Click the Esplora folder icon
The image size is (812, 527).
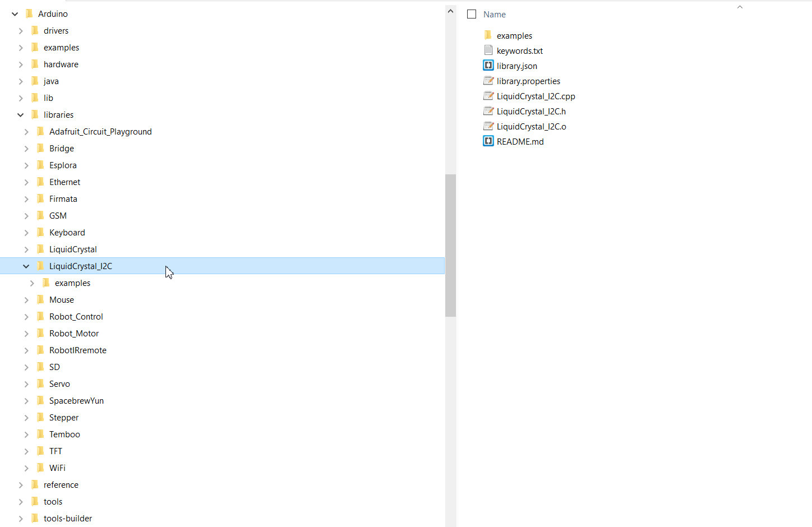coord(40,165)
